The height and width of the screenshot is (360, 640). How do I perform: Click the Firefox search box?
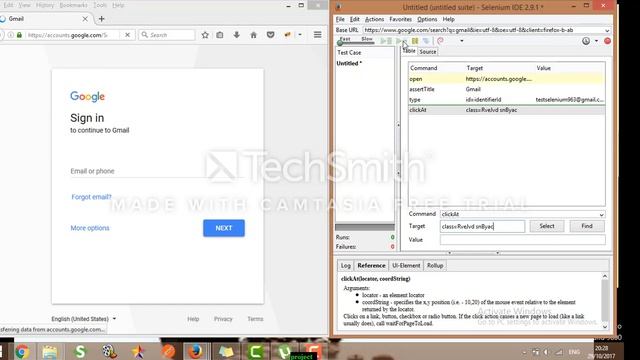[x=167, y=35]
